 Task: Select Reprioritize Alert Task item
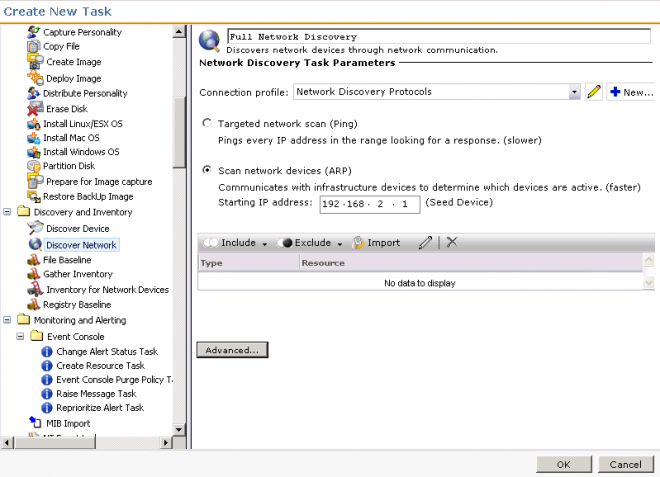tap(100, 408)
